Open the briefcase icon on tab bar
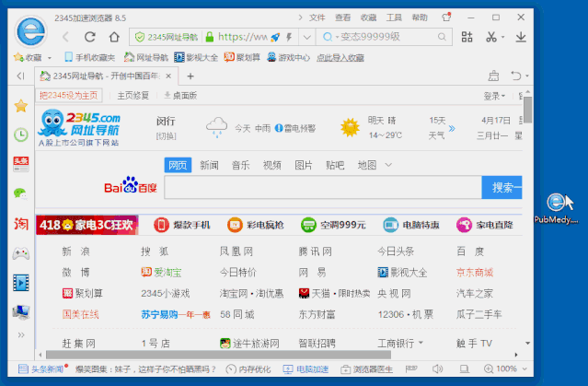Screen dimensions: 588x386 tap(493, 76)
